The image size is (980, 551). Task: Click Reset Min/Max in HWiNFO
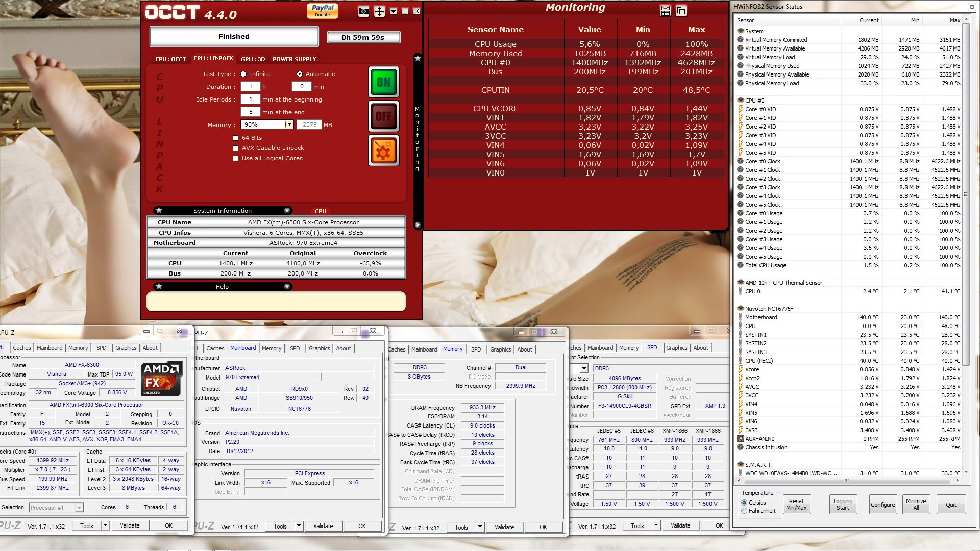click(796, 505)
